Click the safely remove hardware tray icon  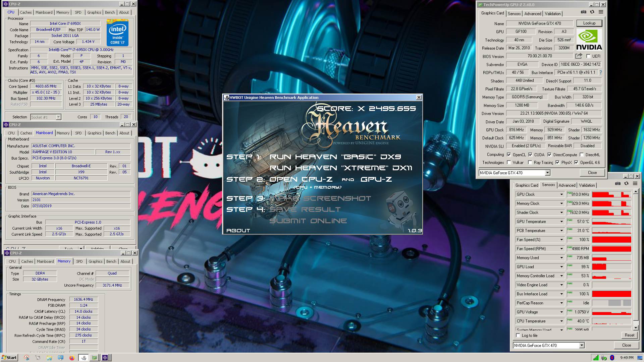click(604, 358)
